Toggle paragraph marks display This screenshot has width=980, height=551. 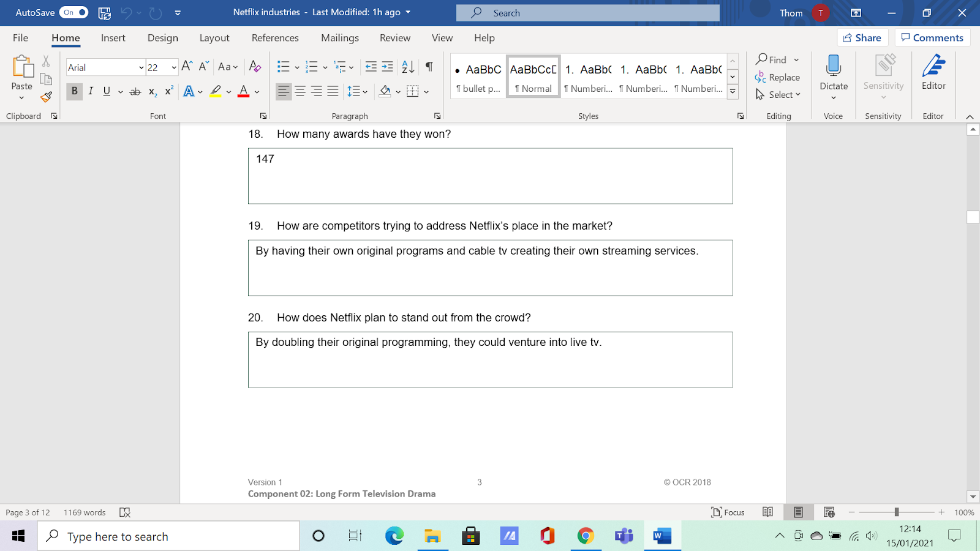click(429, 67)
